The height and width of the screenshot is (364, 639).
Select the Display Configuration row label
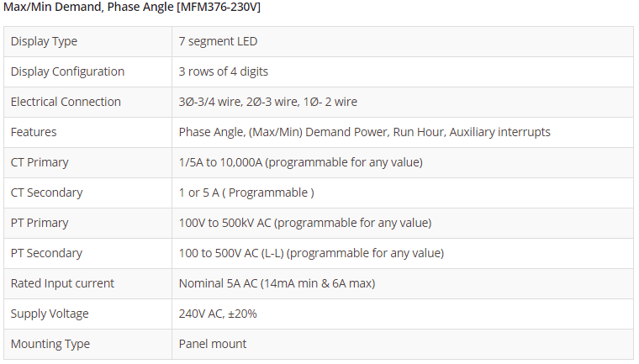coord(67,71)
